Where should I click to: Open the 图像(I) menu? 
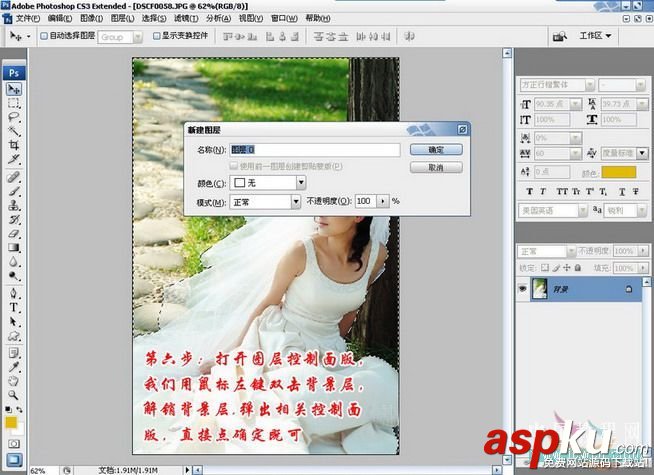coord(91,18)
